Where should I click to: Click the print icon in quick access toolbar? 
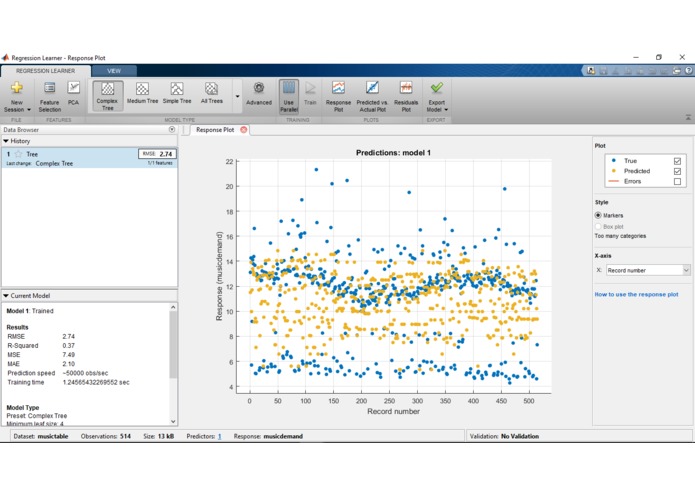(676, 70)
